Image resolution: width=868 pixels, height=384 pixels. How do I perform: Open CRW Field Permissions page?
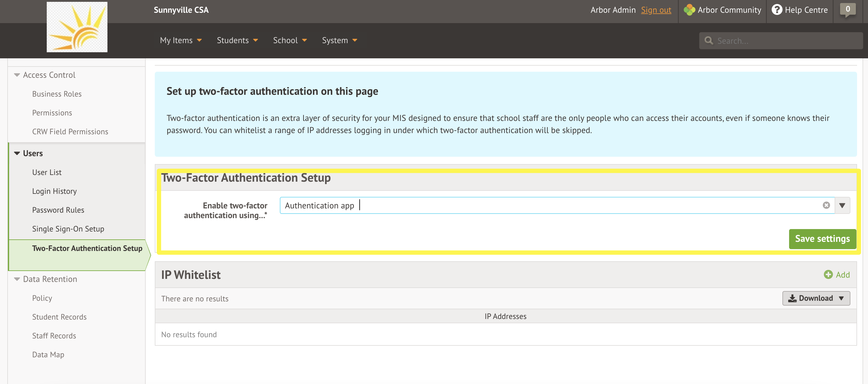[70, 132]
